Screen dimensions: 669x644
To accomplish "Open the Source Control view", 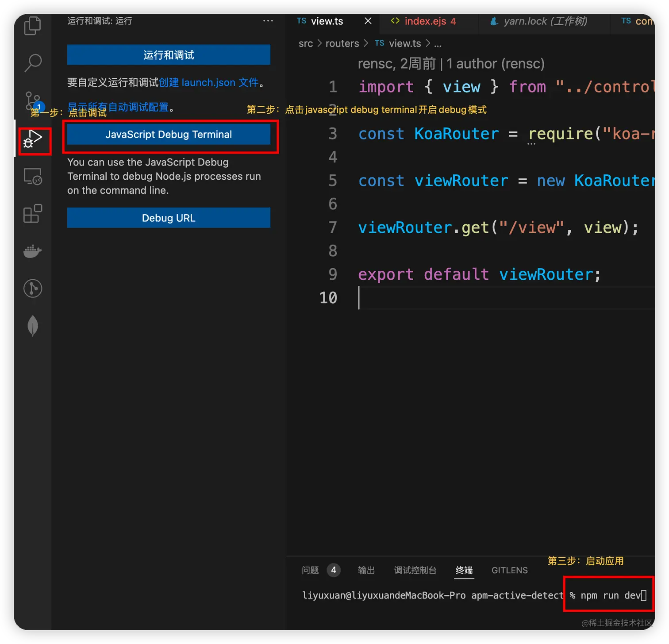I will click(x=32, y=100).
